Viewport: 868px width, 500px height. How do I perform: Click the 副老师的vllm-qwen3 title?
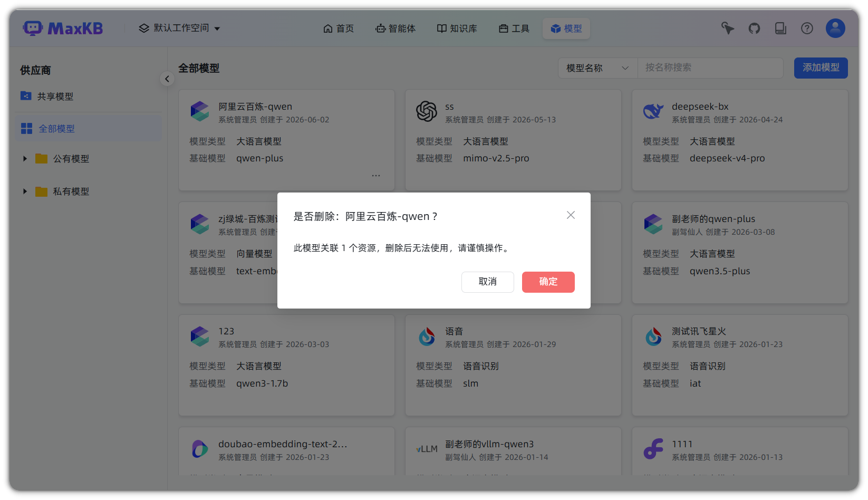coord(489,444)
